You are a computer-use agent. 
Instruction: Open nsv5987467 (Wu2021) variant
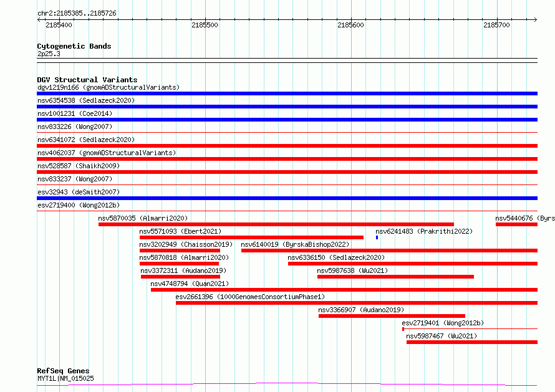coord(442,336)
